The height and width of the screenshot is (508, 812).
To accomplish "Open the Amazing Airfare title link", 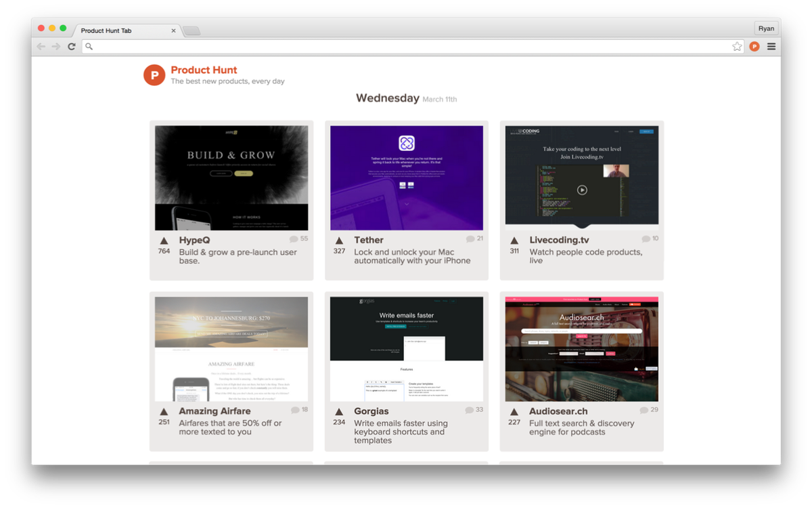I will click(x=215, y=411).
